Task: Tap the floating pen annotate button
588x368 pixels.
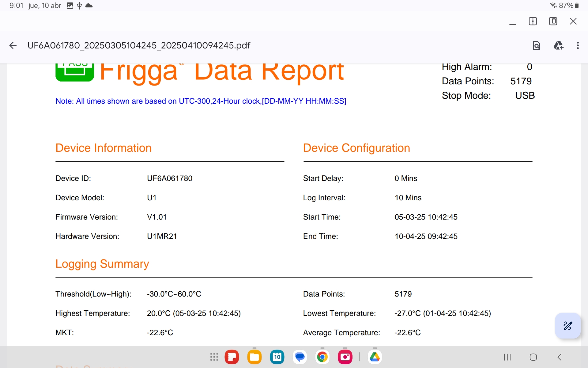Action: pos(567,325)
